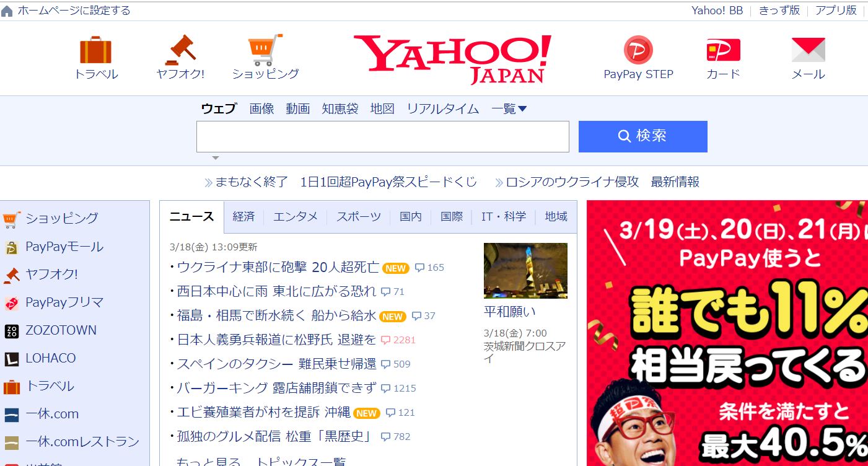Click the blue 検索 search button

click(x=643, y=136)
